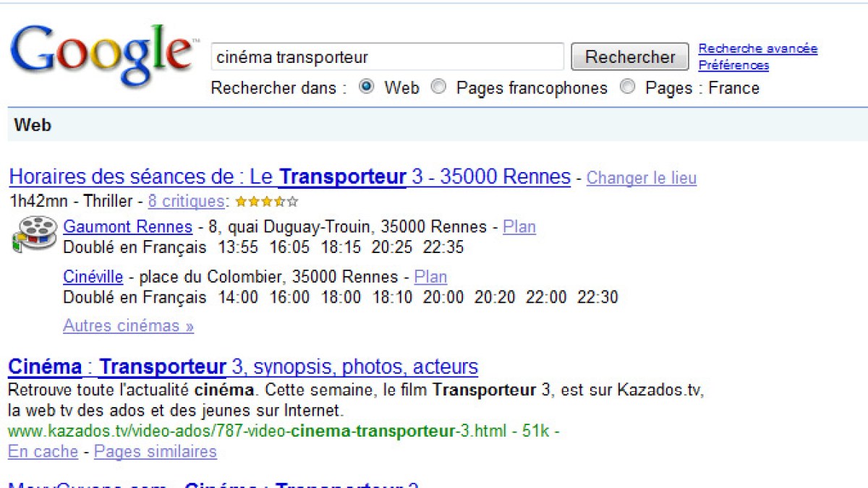Click the place du Colombier address text

coord(269,277)
